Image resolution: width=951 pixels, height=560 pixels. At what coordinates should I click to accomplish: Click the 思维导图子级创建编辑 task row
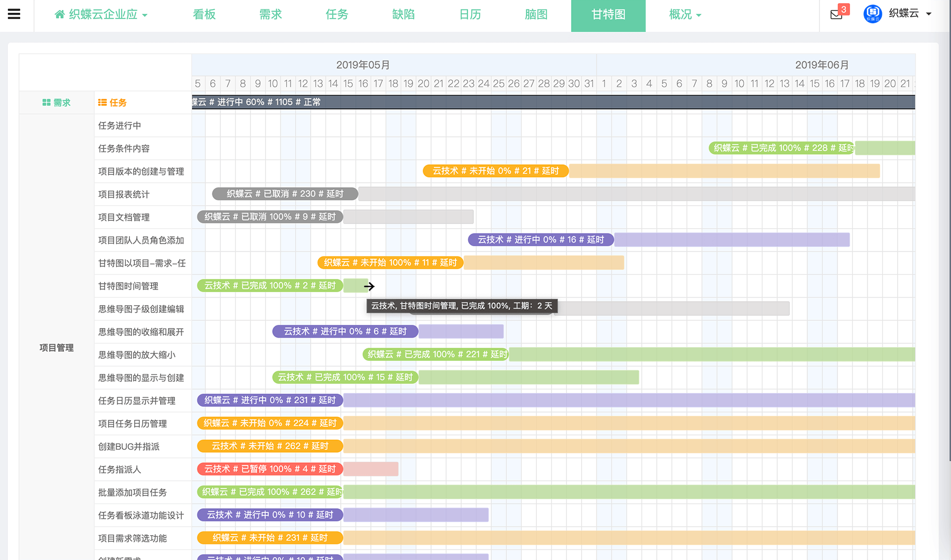(x=143, y=309)
